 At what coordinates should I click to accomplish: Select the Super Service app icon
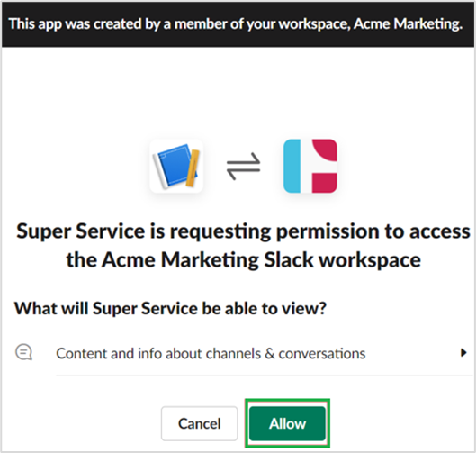tap(176, 166)
